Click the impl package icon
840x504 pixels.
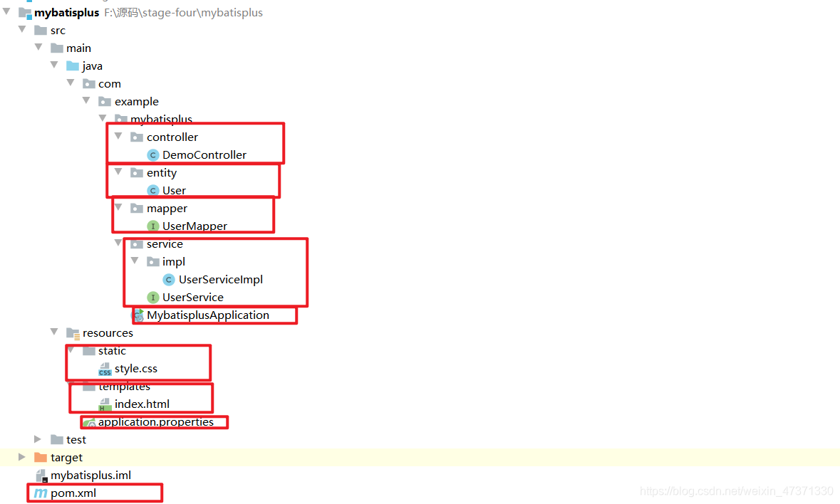click(x=153, y=262)
